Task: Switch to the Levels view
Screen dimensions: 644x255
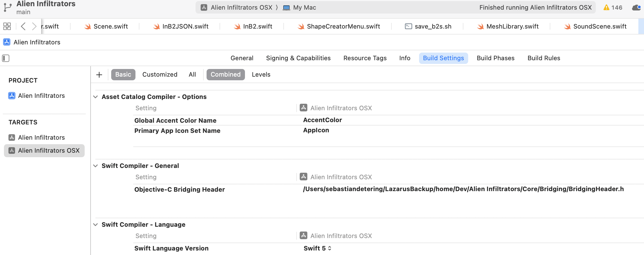Action: pyautogui.click(x=261, y=75)
